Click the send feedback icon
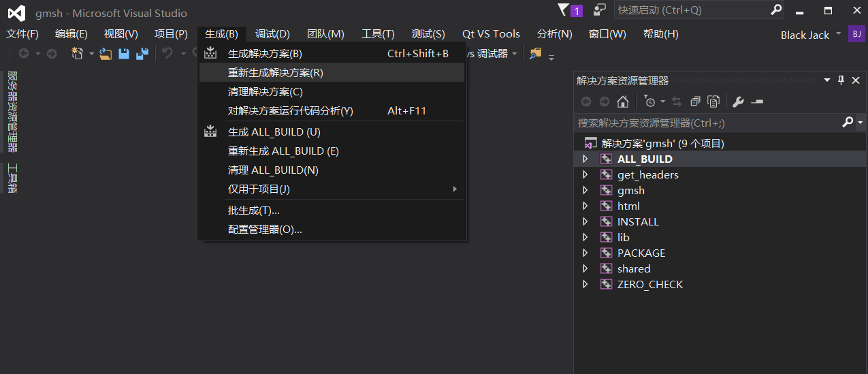 coord(599,10)
